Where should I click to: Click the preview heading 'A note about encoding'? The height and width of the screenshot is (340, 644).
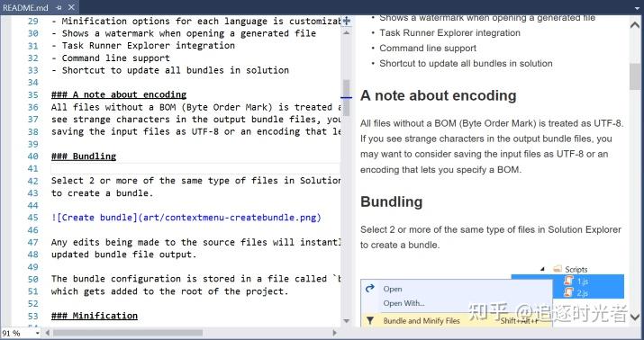tap(439, 95)
